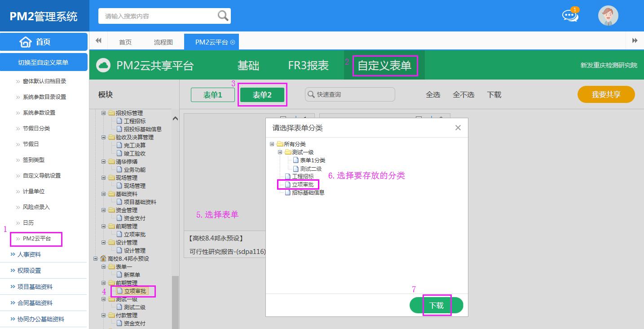Select the 表单1 toggle button
Image resolution: width=644 pixels, height=329 pixels.
pyautogui.click(x=213, y=95)
